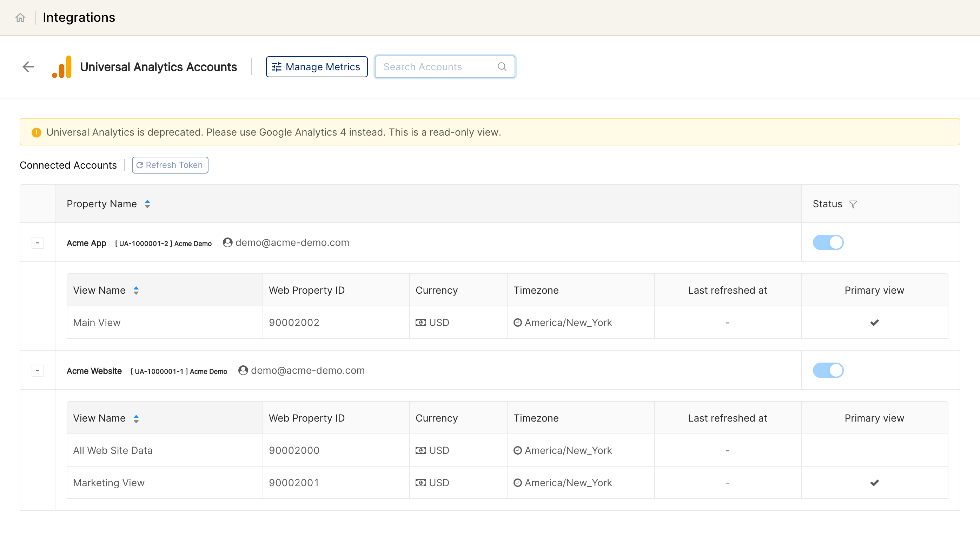This screenshot has height=534, width=980.
Task: Collapse the Acme Website row
Action: coord(37,371)
